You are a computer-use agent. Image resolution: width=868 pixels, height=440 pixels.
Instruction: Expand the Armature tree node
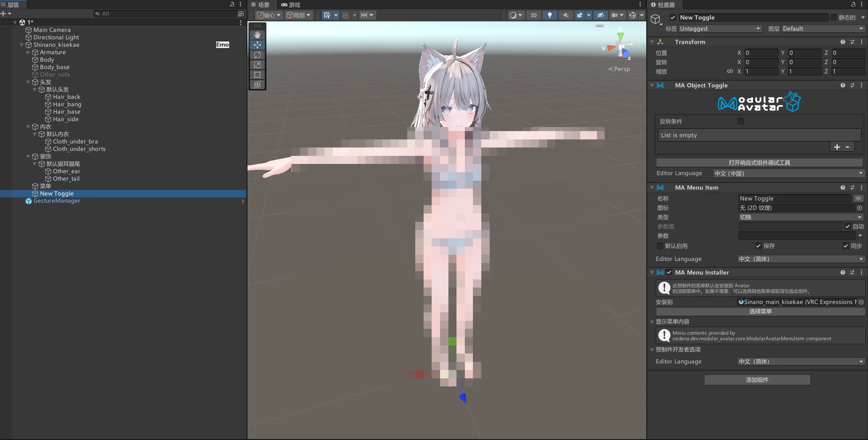[x=28, y=52]
